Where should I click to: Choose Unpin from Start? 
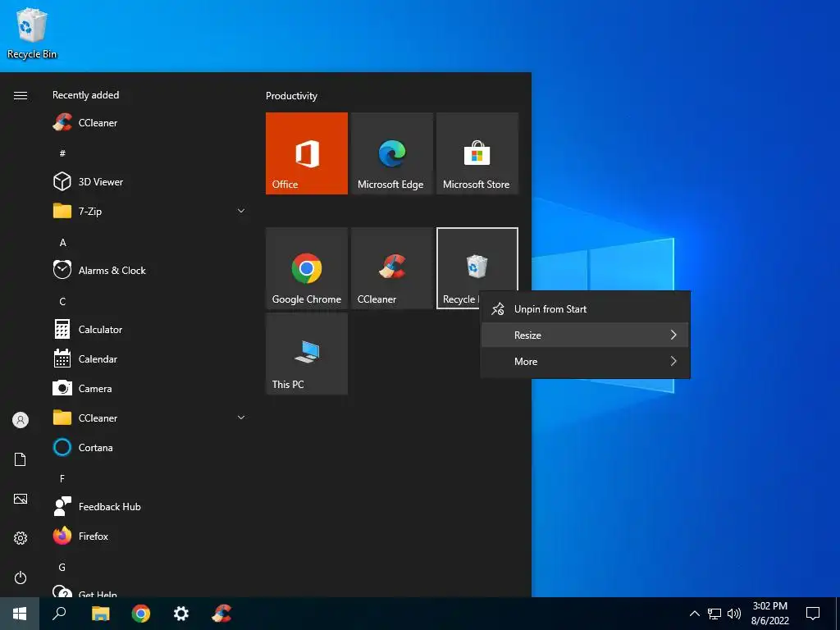(585, 309)
